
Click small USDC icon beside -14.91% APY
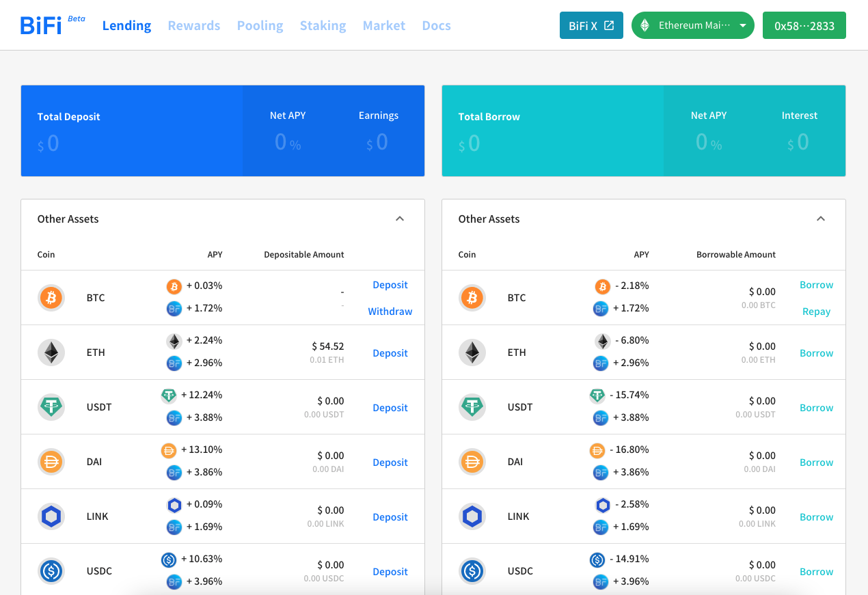(597, 559)
